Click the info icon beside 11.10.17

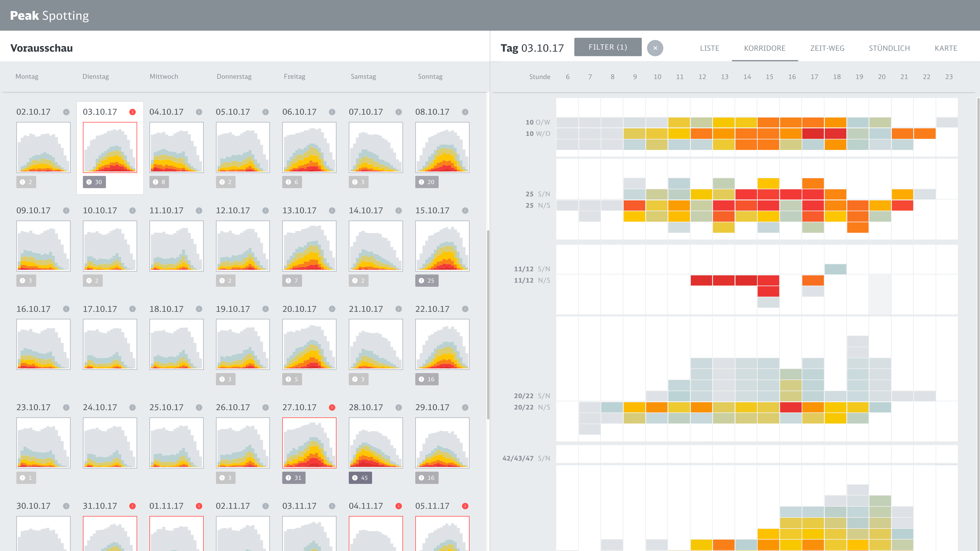coord(199,210)
